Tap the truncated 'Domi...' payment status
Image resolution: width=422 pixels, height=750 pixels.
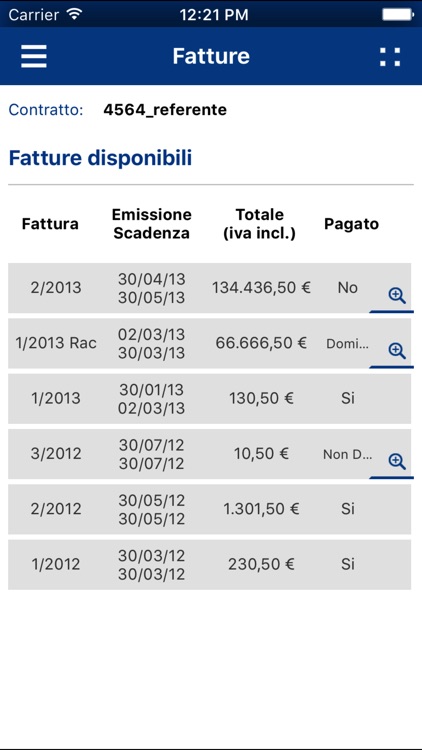click(x=347, y=343)
